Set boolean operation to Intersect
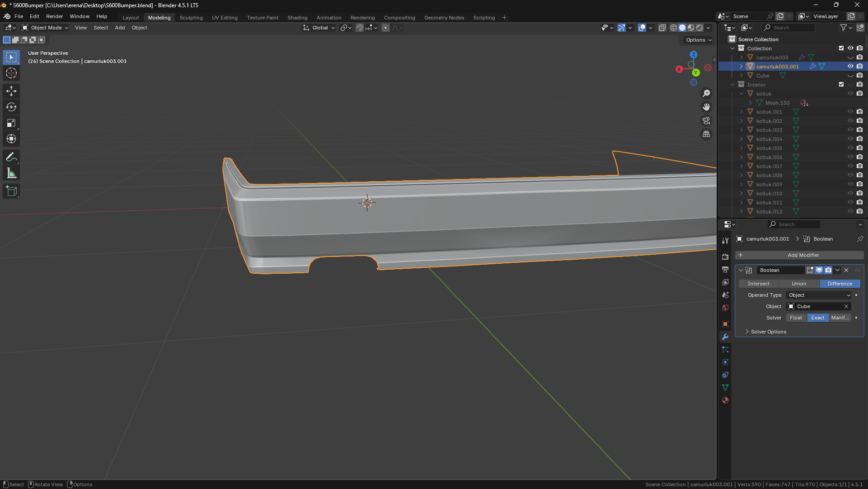The image size is (868, 489). tap(758, 284)
